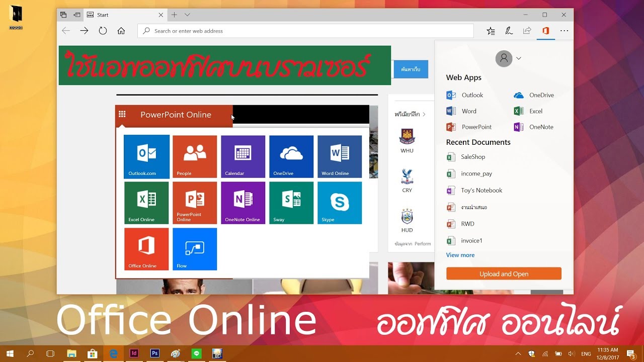Click the tabs you've set aside icon
Screen dimensions: 644x362
click(x=63, y=15)
